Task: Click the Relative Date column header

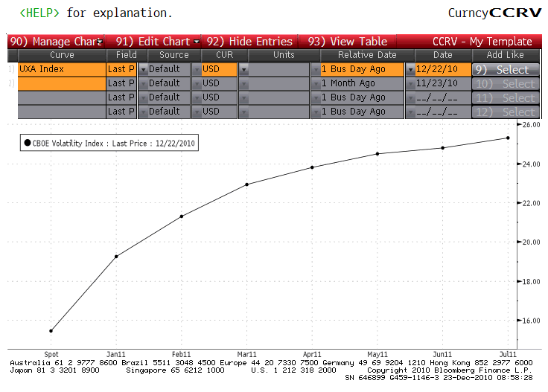Action: [x=367, y=55]
